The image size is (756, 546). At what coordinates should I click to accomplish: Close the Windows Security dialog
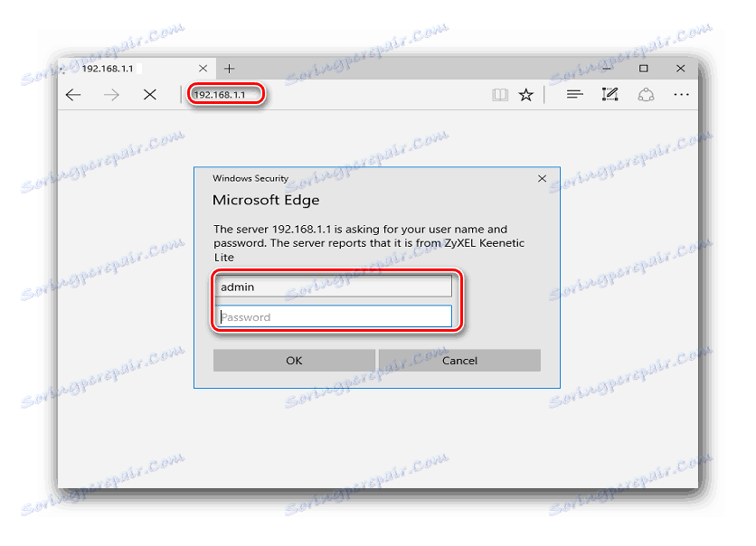click(x=542, y=179)
